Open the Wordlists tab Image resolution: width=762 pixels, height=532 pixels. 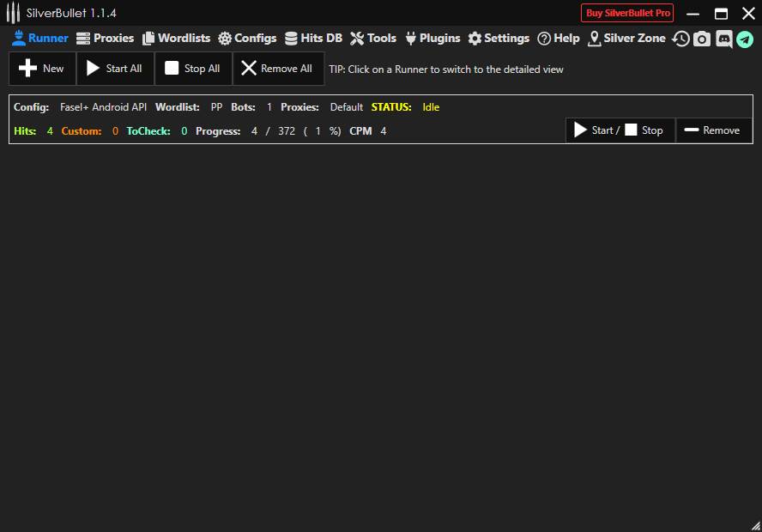pos(176,38)
